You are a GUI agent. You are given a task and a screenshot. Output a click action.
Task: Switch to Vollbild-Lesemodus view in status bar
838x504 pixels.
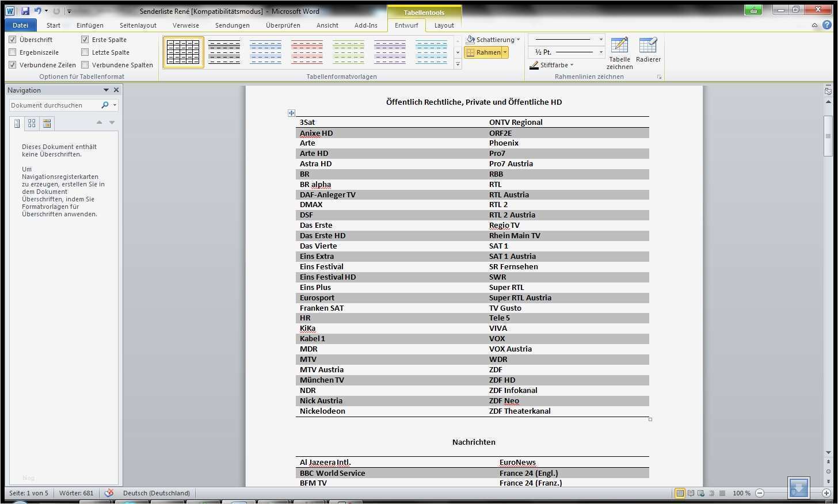691,493
